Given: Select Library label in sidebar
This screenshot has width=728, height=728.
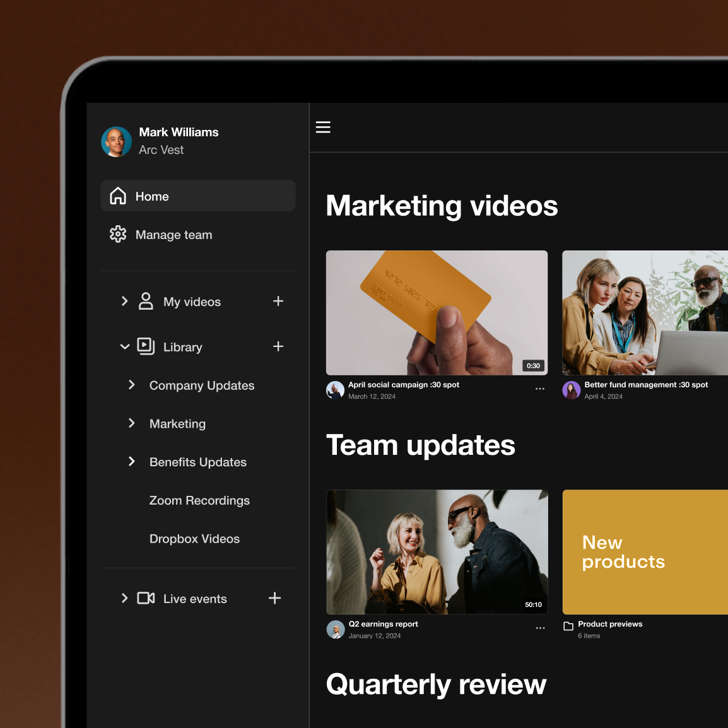Looking at the screenshot, I should coord(182,348).
